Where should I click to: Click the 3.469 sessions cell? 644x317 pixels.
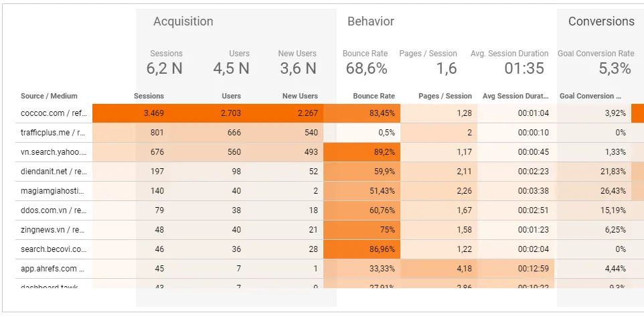(x=131, y=113)
